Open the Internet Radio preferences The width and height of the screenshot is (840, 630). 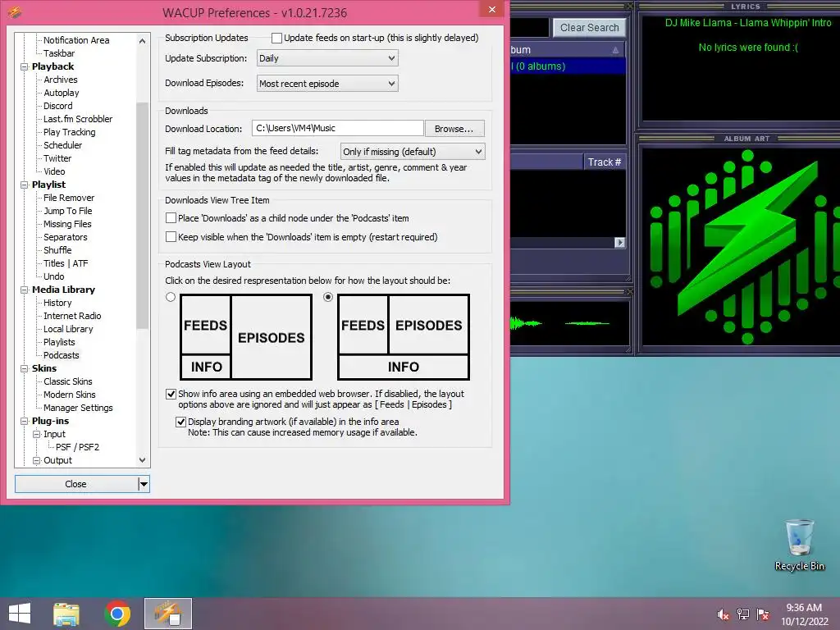72,316
